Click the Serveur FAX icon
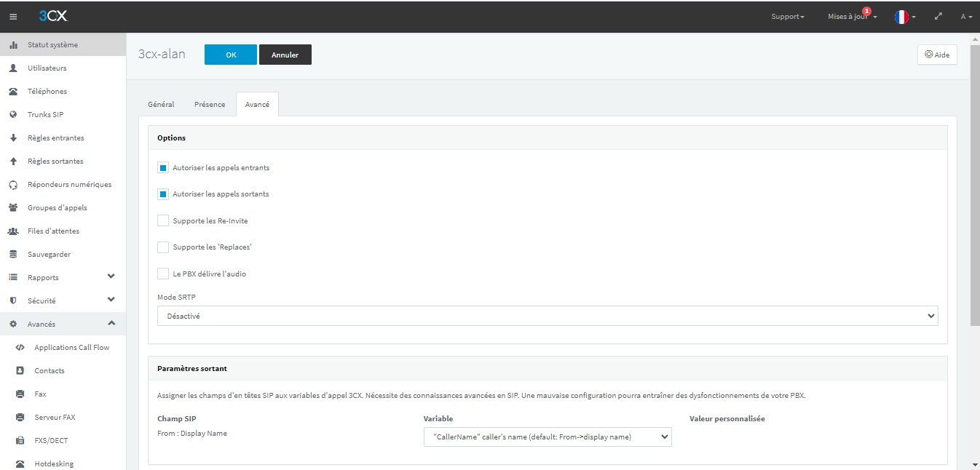Viewport: 980px width, 470px height. 20,418
